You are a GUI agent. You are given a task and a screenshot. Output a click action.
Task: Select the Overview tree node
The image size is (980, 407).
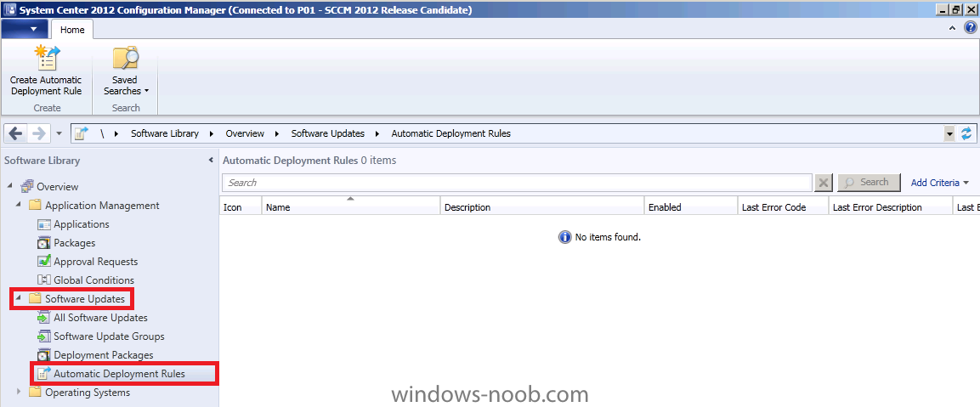coord(58,186)
